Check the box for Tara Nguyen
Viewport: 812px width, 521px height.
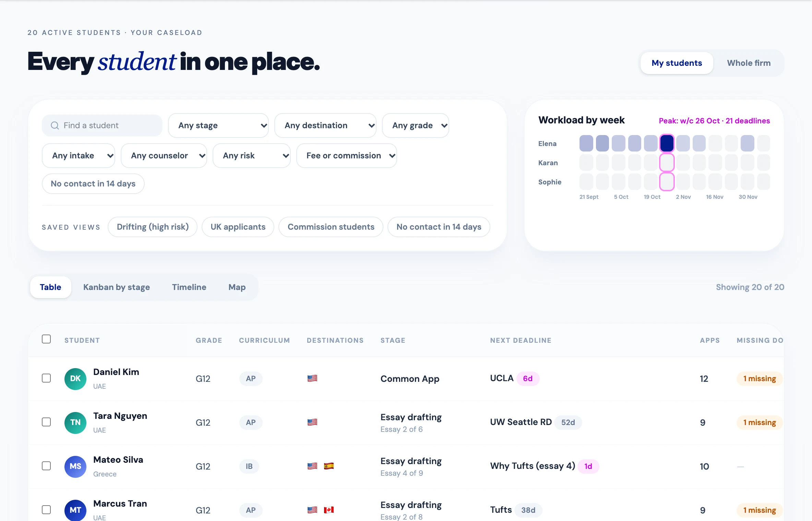(46, 422)
